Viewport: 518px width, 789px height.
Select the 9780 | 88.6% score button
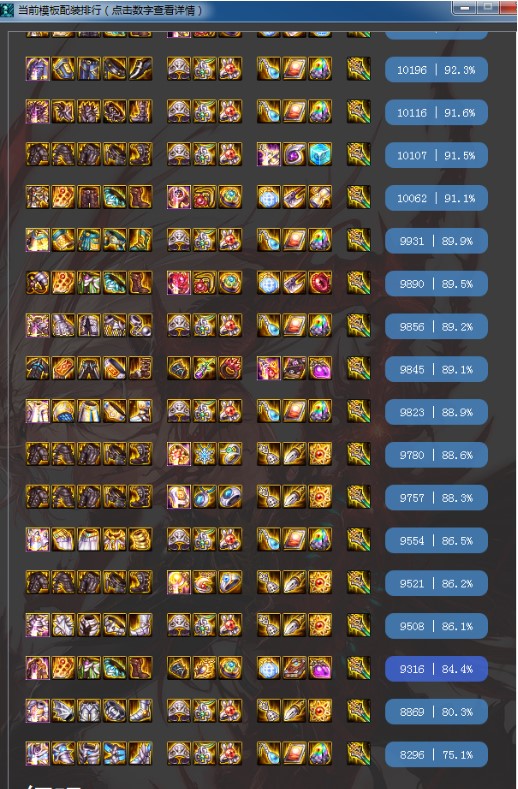(x=436, y=455)
